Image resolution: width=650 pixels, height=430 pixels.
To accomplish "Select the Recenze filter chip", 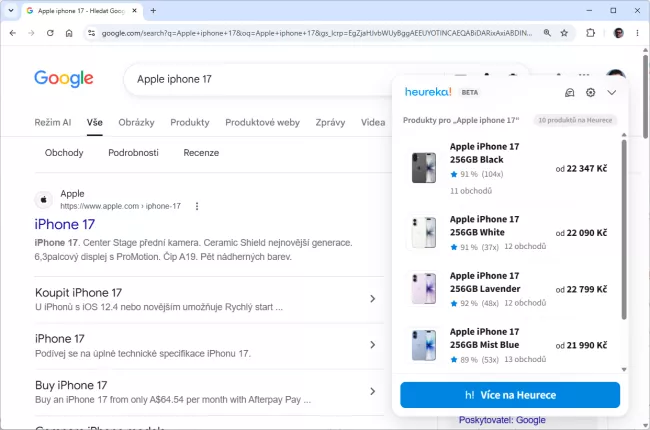I will tap(201, 153).
